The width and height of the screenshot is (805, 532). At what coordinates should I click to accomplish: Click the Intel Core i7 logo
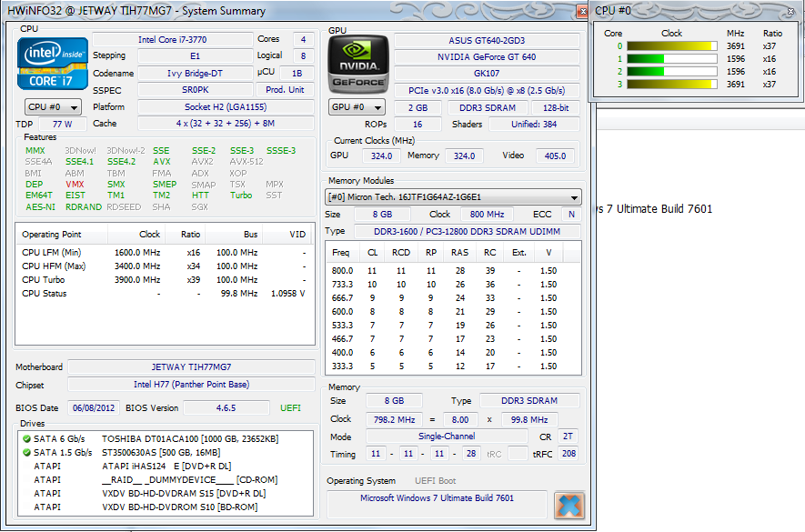(x=53, y=64)
